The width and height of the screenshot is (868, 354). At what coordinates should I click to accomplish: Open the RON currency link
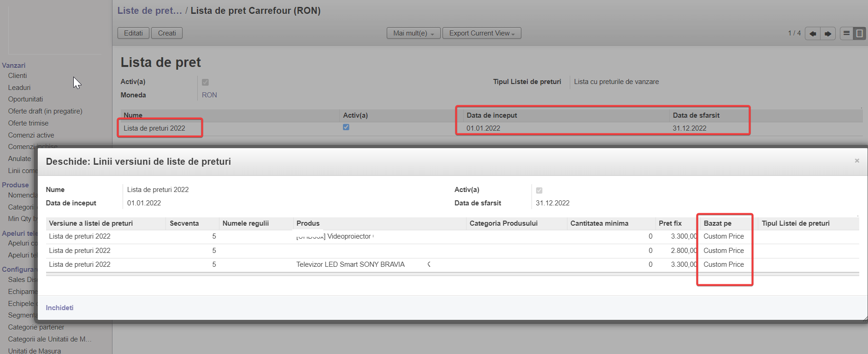click(x=209, y=95)
